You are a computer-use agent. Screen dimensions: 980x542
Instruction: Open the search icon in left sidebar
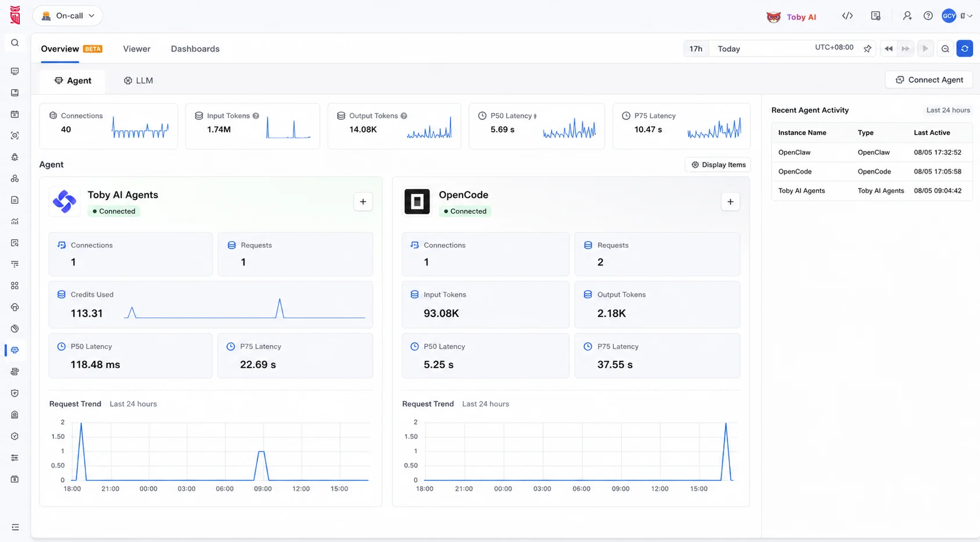coord(15,43)
